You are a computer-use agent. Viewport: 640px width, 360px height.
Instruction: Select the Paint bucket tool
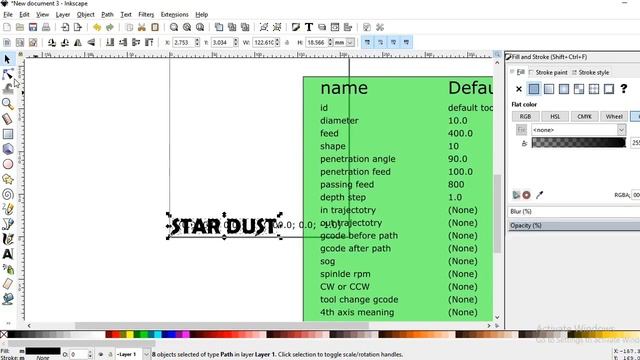click(7, 299)
